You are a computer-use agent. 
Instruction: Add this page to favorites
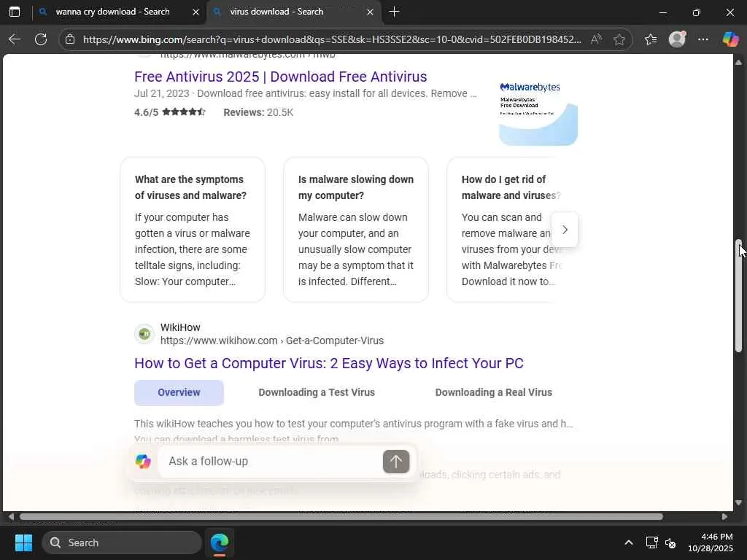coord(619,39)
